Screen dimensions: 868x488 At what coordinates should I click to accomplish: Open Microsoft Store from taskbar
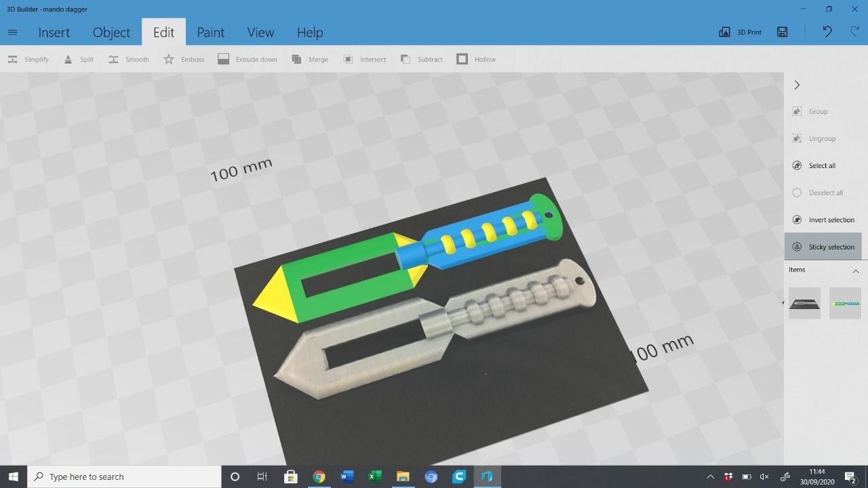290,476
